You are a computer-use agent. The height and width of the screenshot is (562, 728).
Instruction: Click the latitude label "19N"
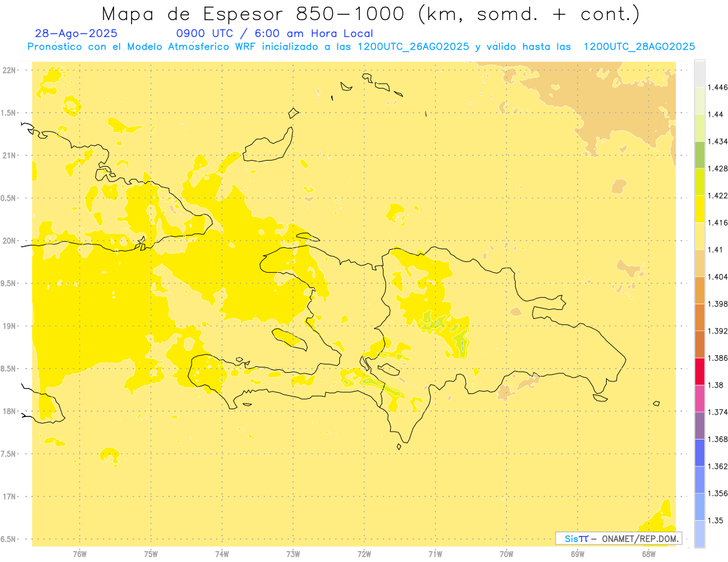10,326
